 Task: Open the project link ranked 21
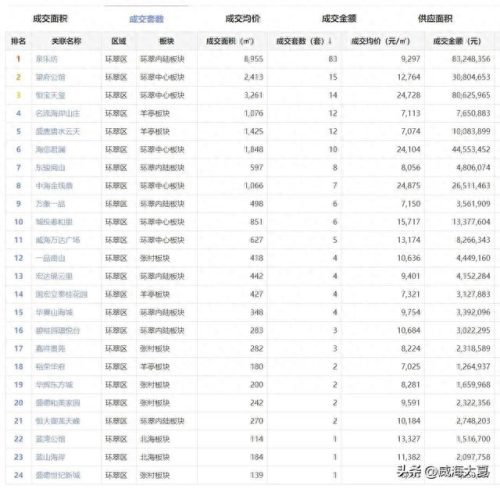[58, 421]
